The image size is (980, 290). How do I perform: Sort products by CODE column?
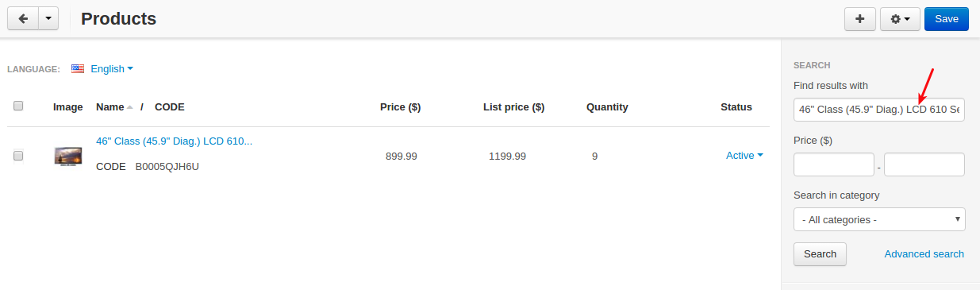pyautogui.click(x=169, y=107)
